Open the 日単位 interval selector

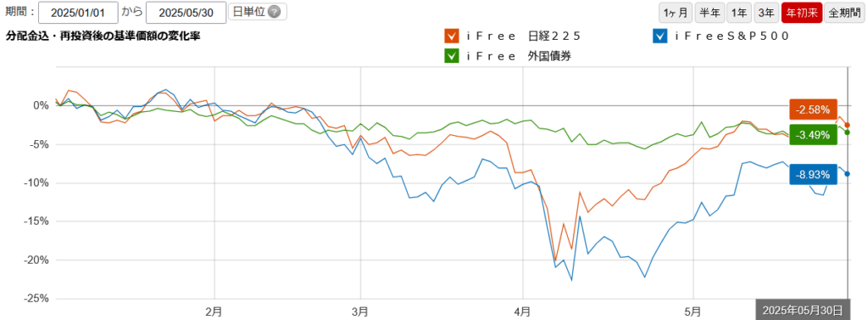tap(258, 12)
